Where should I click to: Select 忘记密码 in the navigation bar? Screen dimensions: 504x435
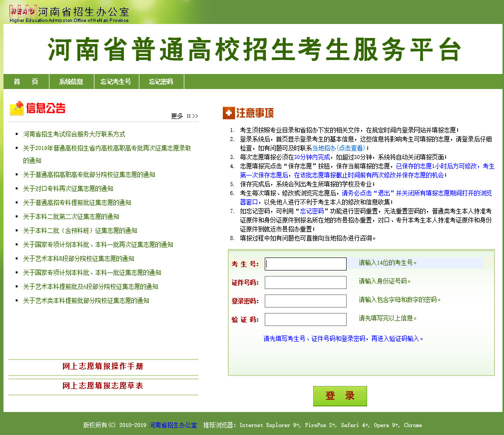click(161, 81)
